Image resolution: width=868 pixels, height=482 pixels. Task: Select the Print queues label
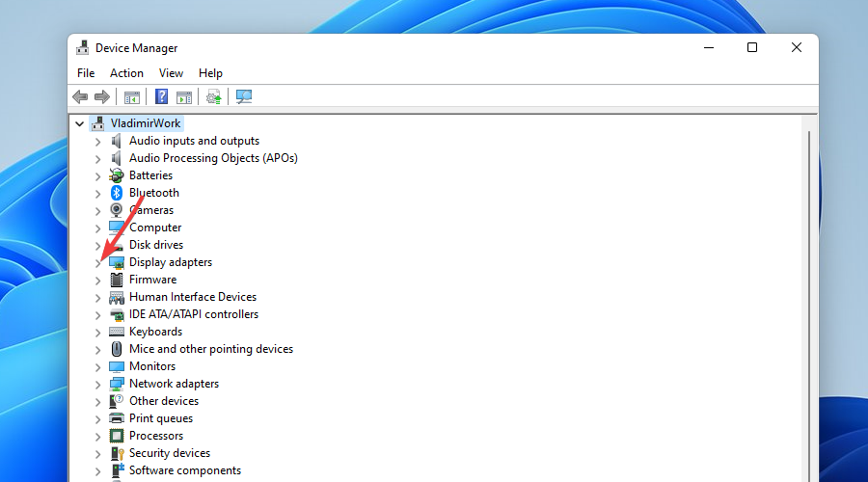pyautogui.click(x=160, y=418)
